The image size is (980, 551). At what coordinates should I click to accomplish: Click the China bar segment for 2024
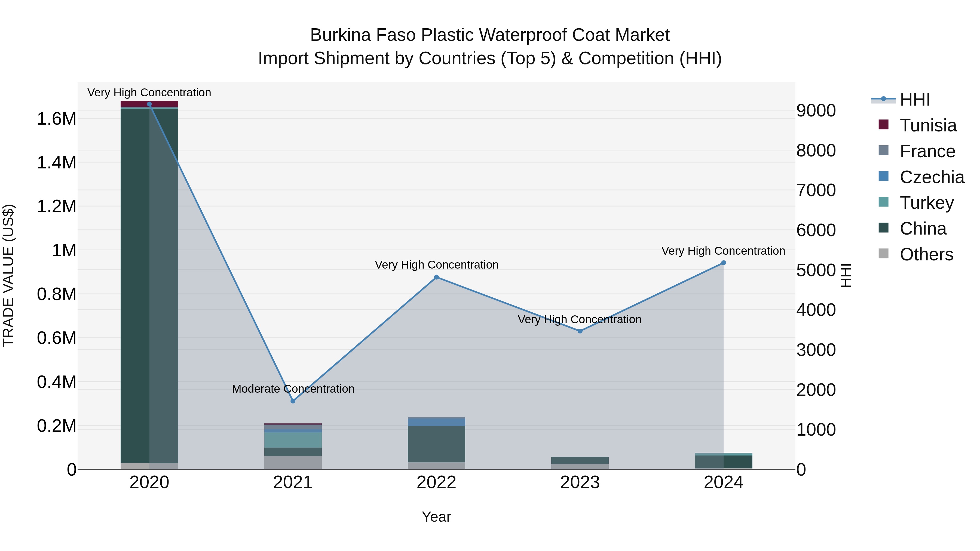pyautogui.click(x=724, y=462)
